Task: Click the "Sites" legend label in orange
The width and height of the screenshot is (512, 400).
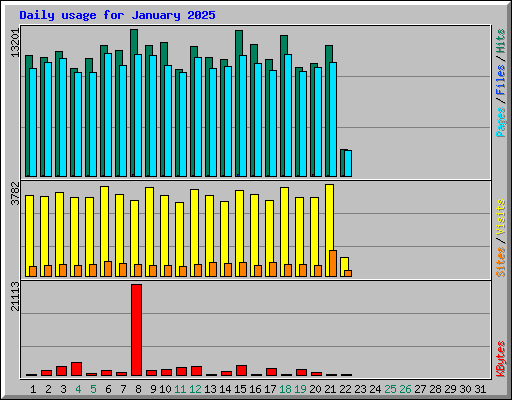Action: [501, 262]
